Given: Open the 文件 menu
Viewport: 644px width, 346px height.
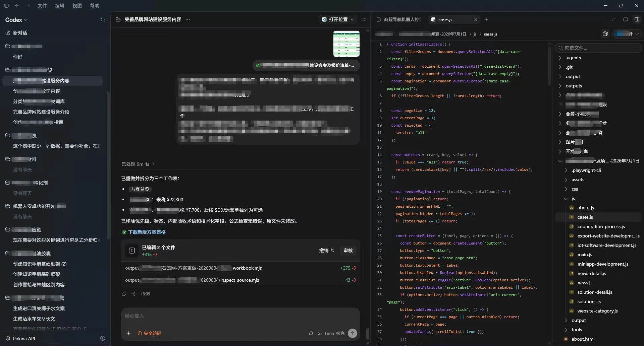Looking at the screenshot, I should pos(42,6).
